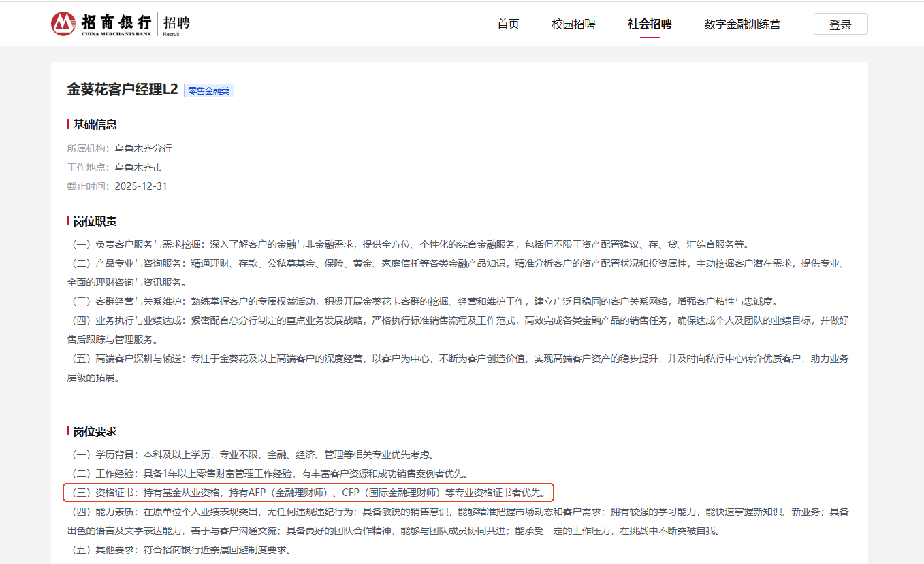Click the 所属机构 field label
The image size is (924, 564).
coord(88,148)
